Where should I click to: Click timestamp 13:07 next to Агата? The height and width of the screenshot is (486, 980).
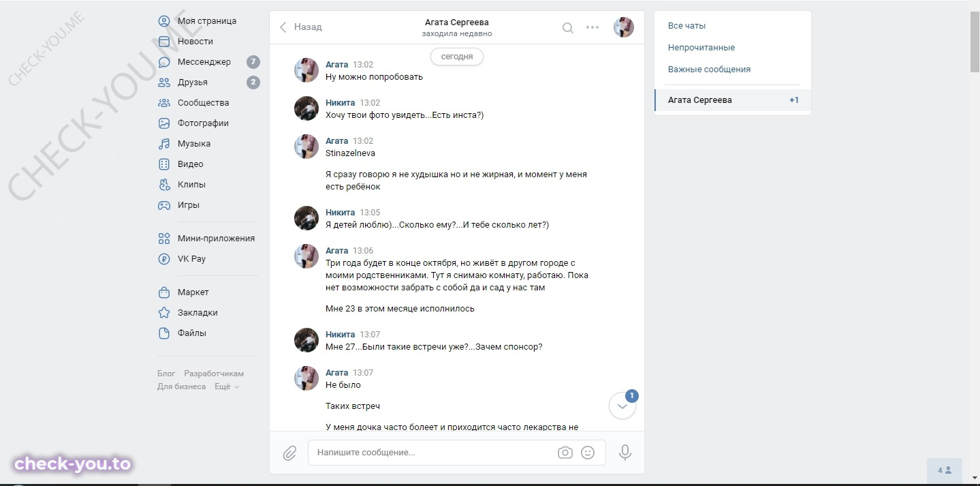pos(363,373)
